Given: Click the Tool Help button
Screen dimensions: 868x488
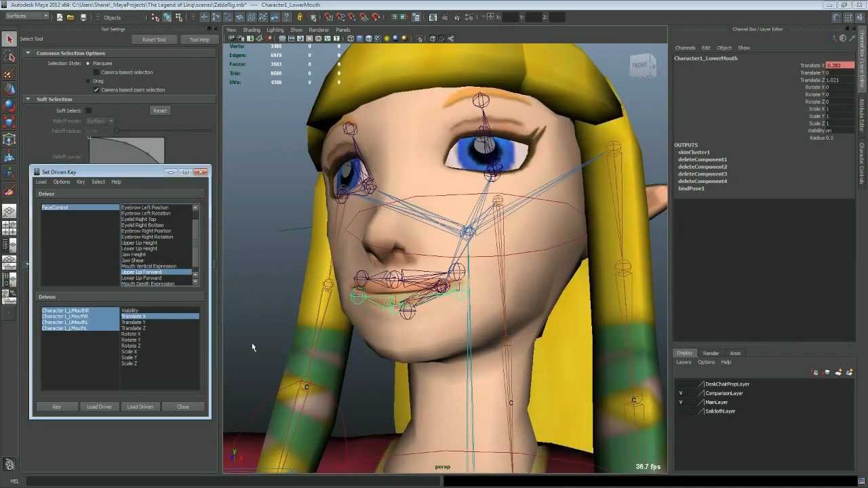Looking at the screenshot, I should point(199,39).
